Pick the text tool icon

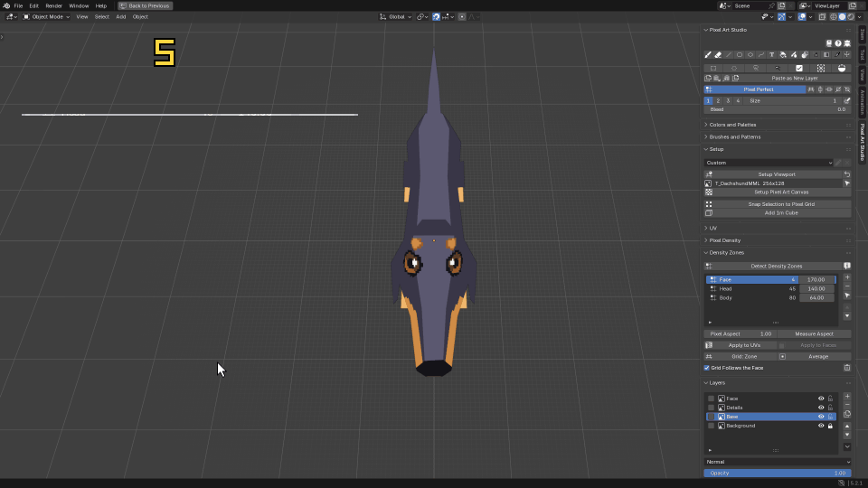[771, 55]
